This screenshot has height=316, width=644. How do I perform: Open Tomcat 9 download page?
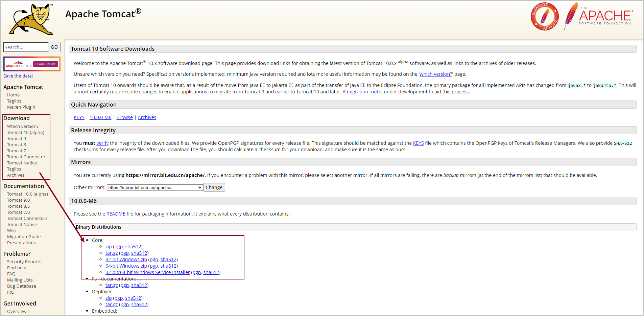(17, 139)
